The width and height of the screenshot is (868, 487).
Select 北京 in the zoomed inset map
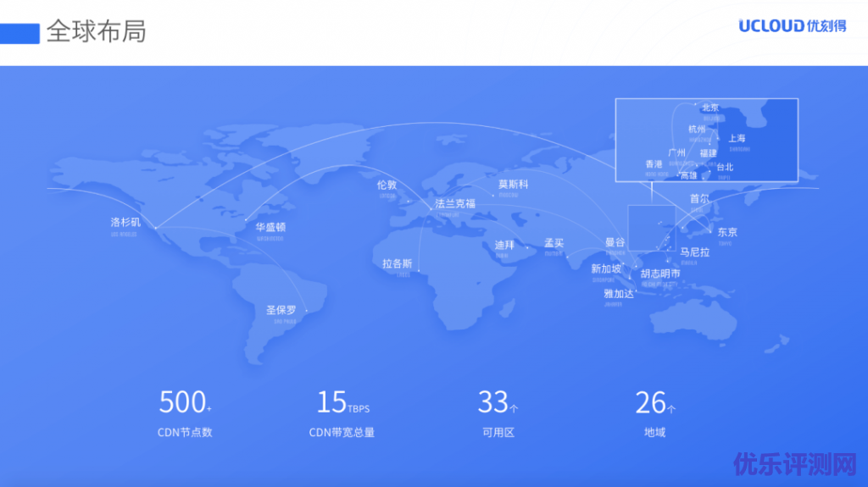point(709,108)
